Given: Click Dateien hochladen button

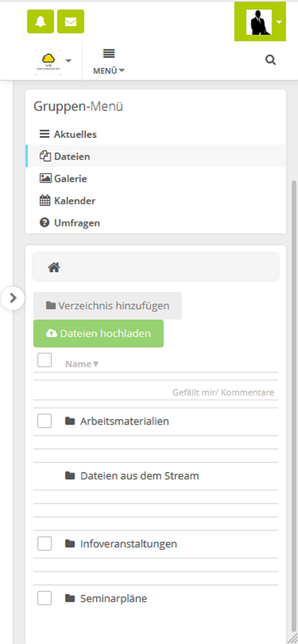Looking at the screenshot, I should click(x=98, y=333).
